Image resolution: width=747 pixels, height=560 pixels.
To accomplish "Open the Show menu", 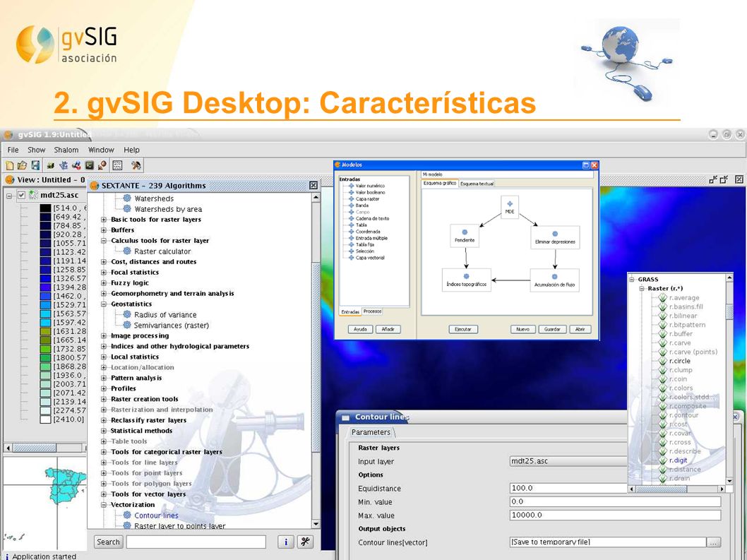I will tap(36, 150).
